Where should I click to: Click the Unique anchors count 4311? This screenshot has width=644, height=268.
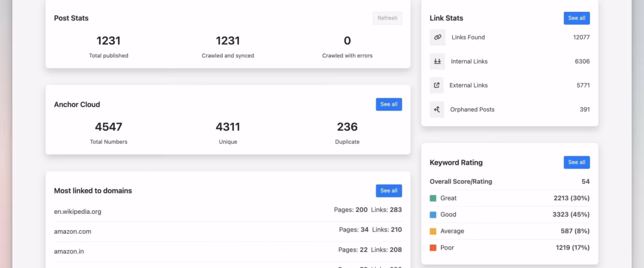point(228,127)
